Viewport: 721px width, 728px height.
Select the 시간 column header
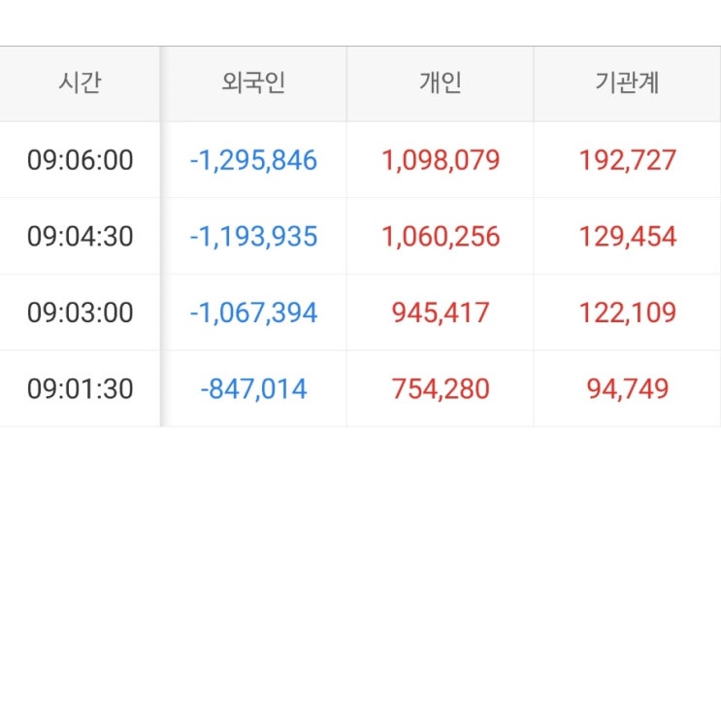pos(80,83)
